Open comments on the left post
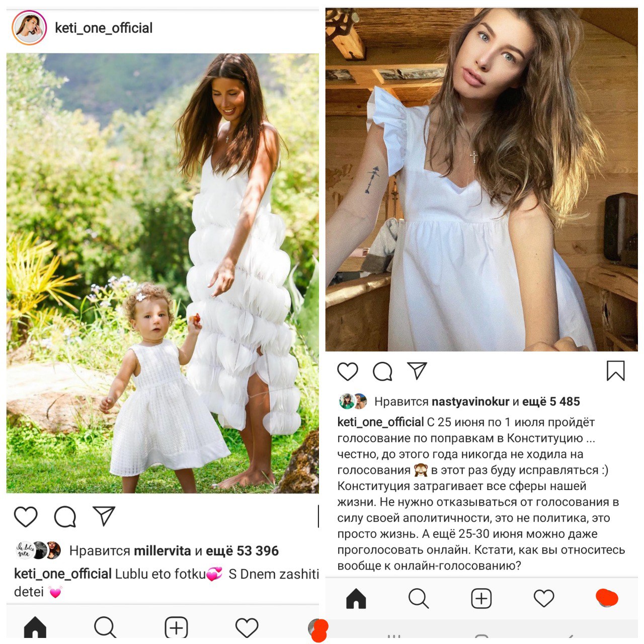644x644 pixels. pos(65,517)
